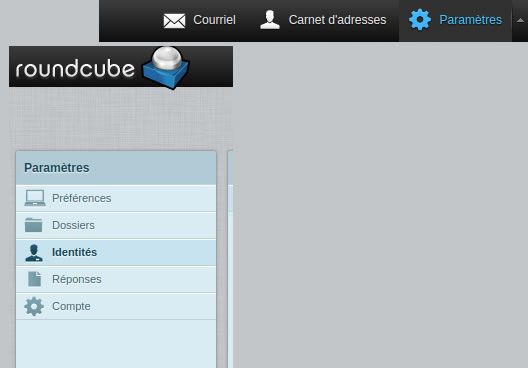Switch to Paramètres in top bar
The image size is (528, 368).
pyautogui.click(x=455, y=20)
